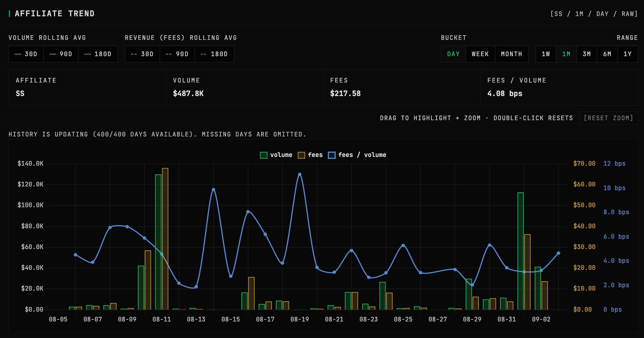Click the fees/volume line peak near 08-19
The height and width of the screenshot is (338, 644).
point(300,174)
